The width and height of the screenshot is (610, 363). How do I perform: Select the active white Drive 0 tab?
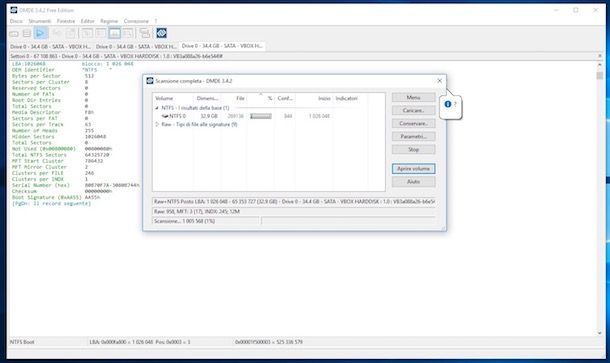(x=222, y=46)
